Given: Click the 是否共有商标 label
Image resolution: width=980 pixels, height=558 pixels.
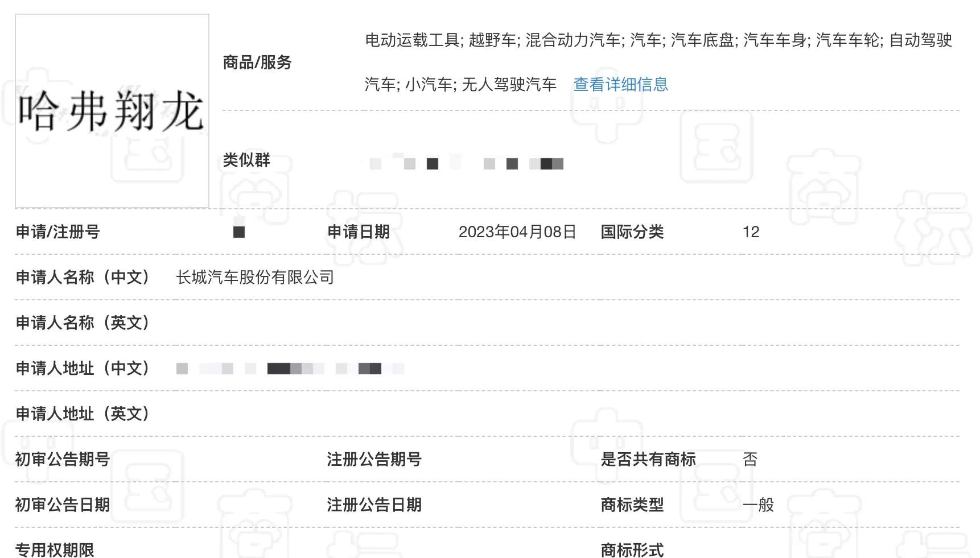Looking at the screenshot, I should point(648,459).
